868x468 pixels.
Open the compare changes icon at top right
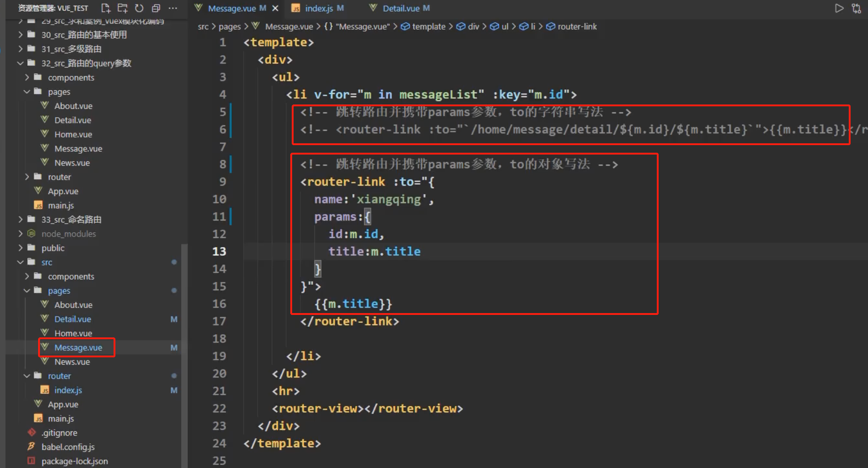856,8
